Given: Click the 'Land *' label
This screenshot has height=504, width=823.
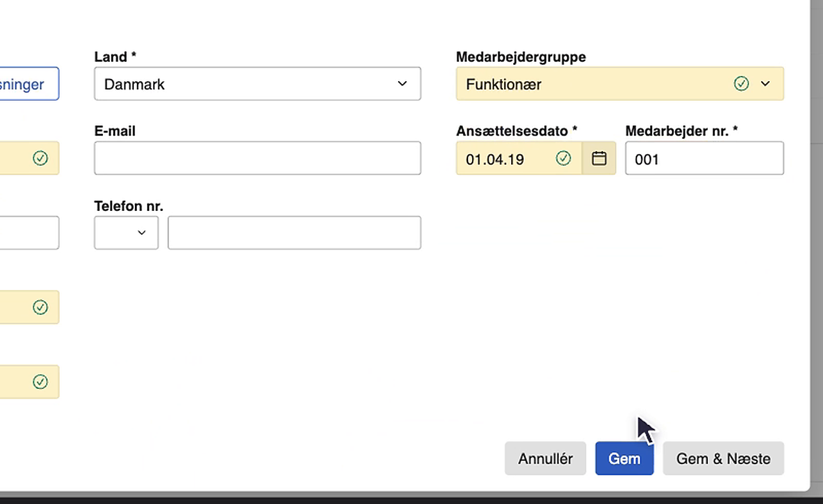Looking at the screenshot, I should (x=115, y=57).
